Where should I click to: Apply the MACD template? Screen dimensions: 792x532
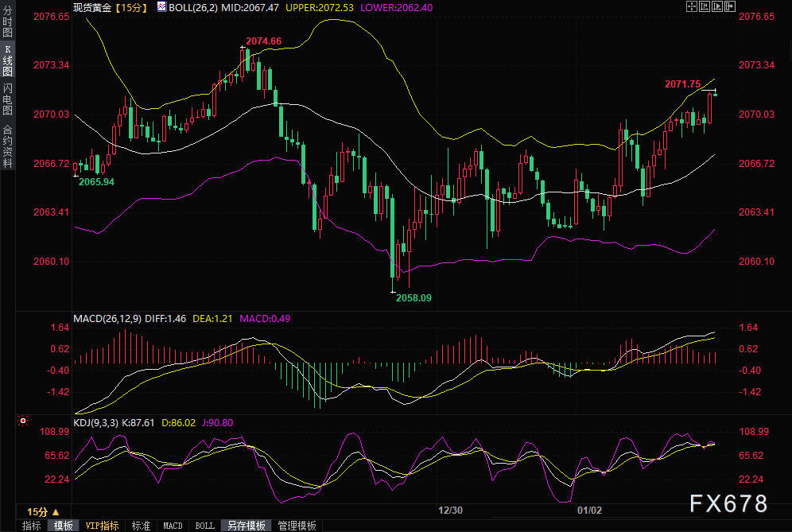(173, 526)
